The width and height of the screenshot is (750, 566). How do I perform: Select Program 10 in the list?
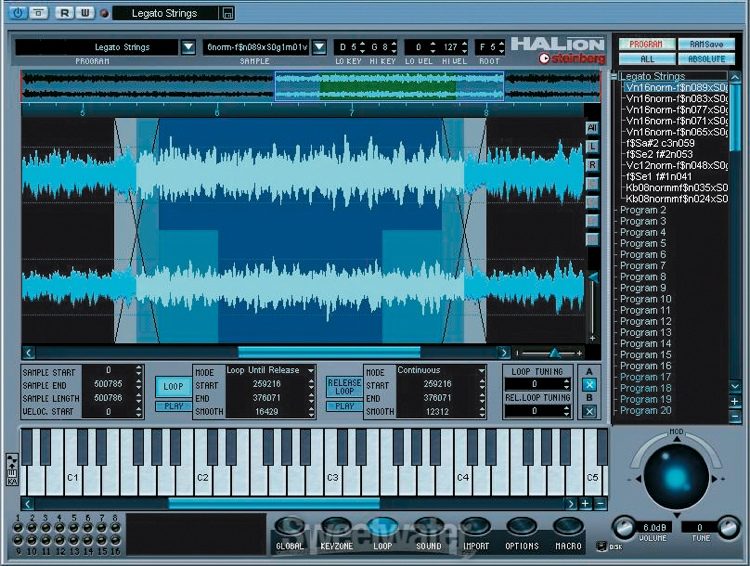click(646, 299)
